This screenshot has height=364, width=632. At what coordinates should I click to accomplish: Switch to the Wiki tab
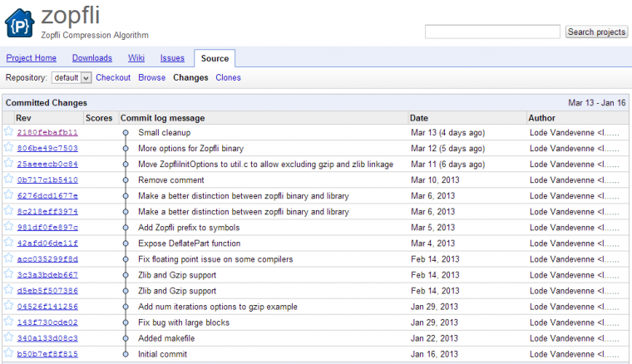click(x=136, y=58)
